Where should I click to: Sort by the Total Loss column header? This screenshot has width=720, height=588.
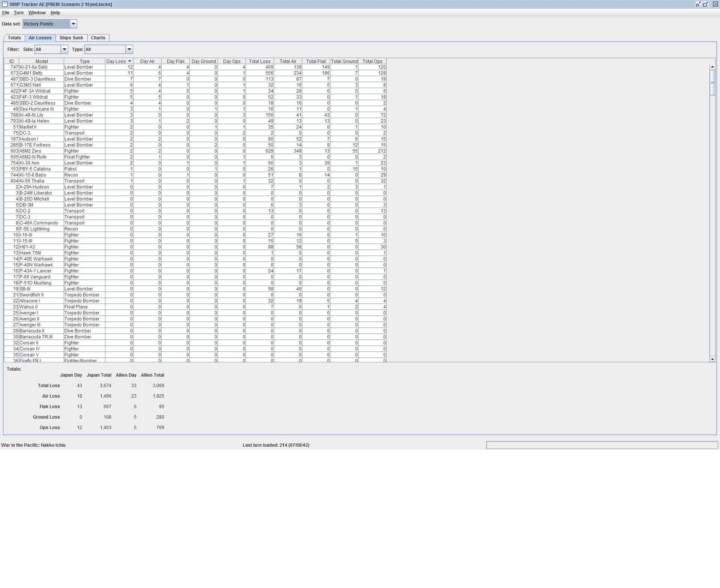tap(259, 61)
